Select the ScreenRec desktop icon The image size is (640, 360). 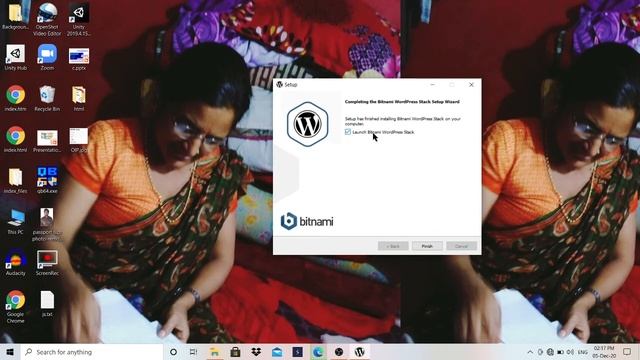(x=47, y=262)
